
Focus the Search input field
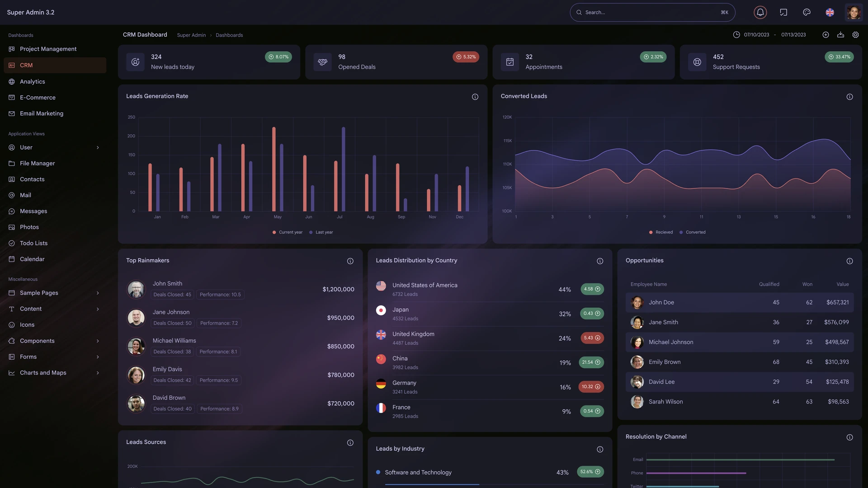652,12
